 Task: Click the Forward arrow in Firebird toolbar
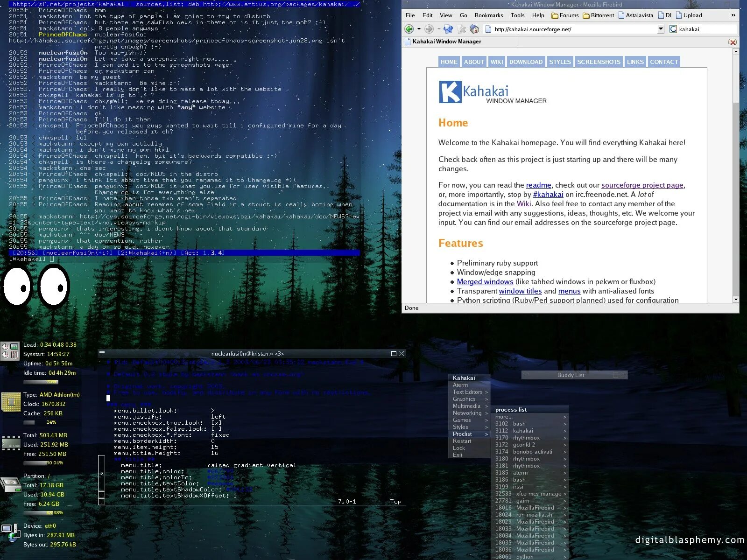pyautogui.click(x=429, y=29)
